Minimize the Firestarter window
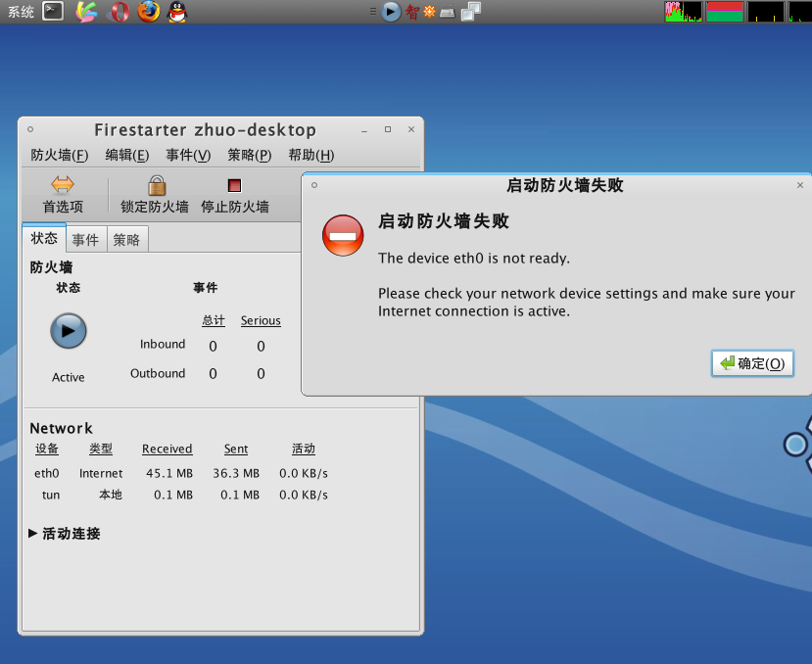This screenshot has width=812, height=664. pos(364,130)
